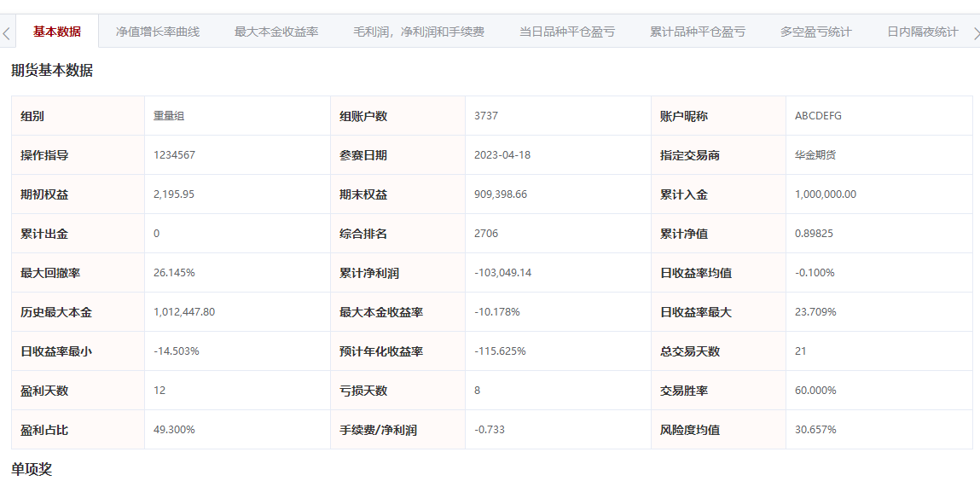Click the account nickname value ABCDEFG
This screenshot has height=481, width=980.
[x=818, y=116]
